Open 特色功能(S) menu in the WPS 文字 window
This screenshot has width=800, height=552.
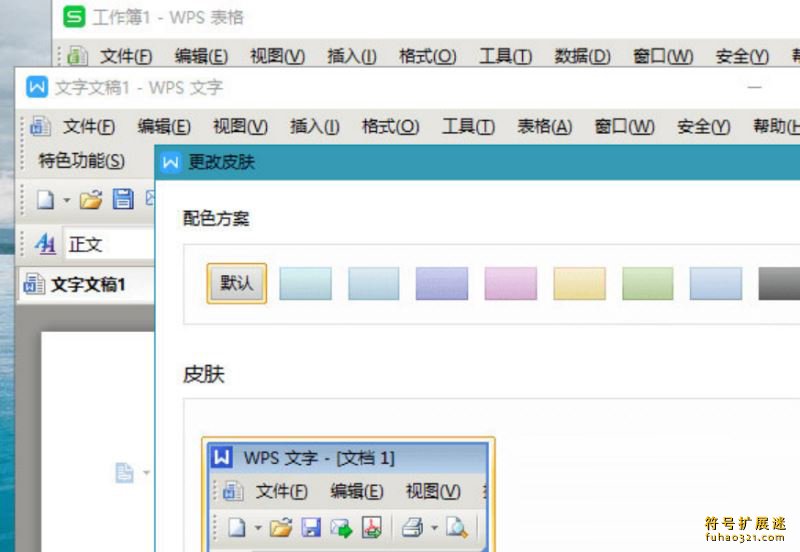(x=81, y=161)
